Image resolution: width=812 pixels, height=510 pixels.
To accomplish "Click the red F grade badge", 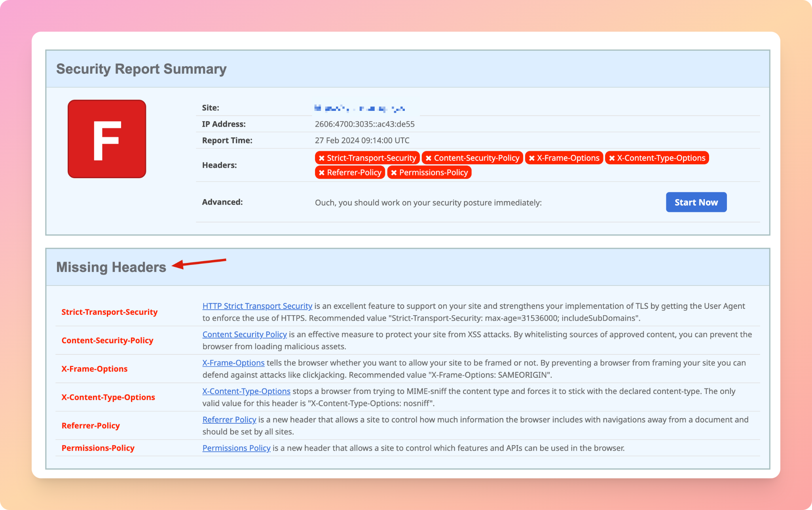I will click(x=107, y=139).
